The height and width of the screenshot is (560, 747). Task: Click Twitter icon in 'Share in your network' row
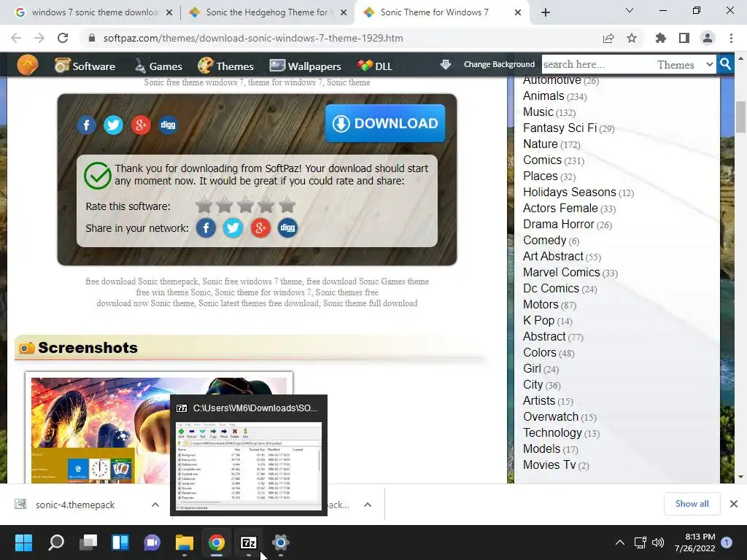pyautogui.click(x=233, y=227)
